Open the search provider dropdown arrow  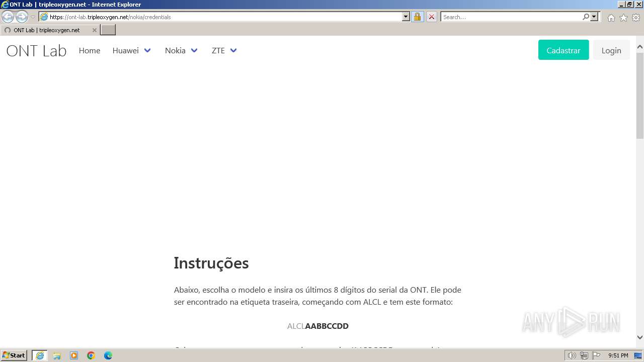pyautogui.click(x=594, y=17)
